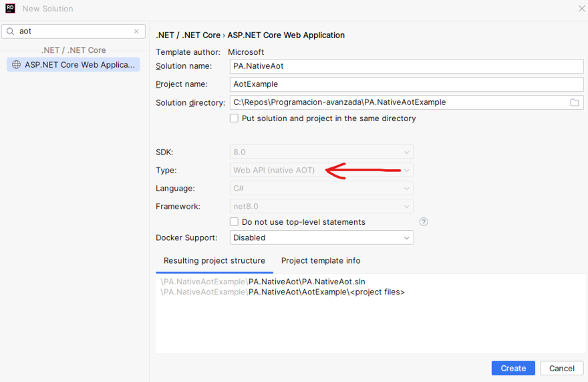Click the 'Microsoft' author text

[x=246, y=52]
